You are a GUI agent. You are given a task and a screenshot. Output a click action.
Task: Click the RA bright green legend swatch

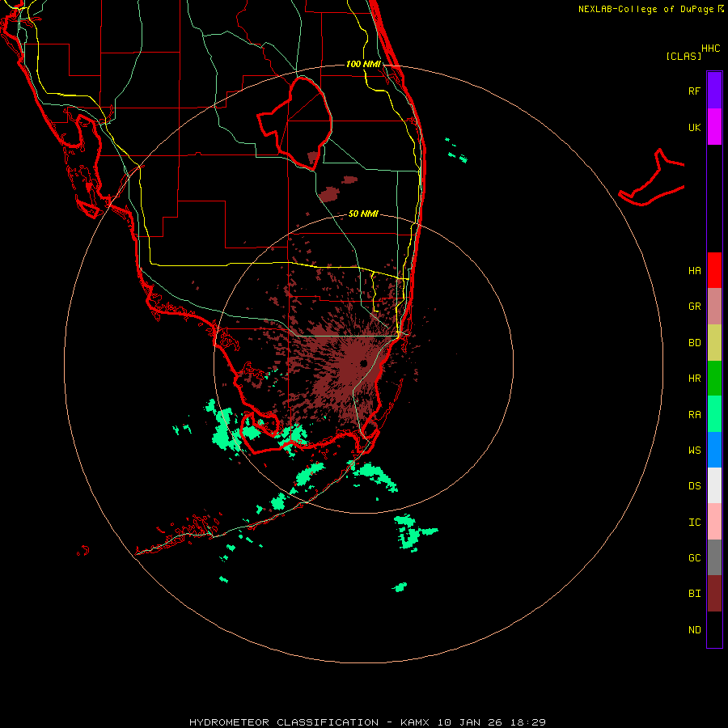[x=714, y=414]
